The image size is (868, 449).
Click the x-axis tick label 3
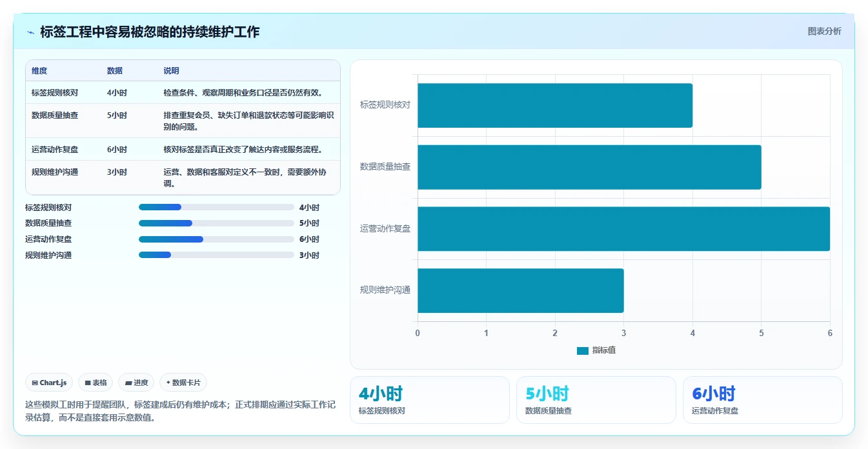click(x=623, y=333)
